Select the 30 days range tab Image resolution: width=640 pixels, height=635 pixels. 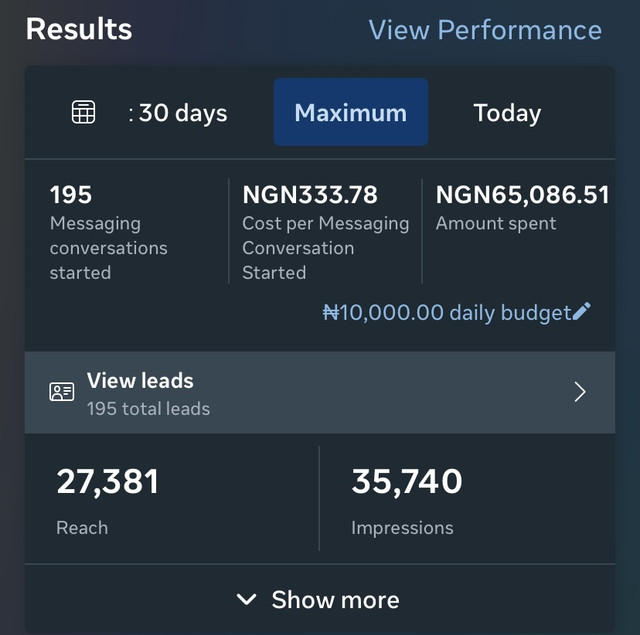(178, 113)
